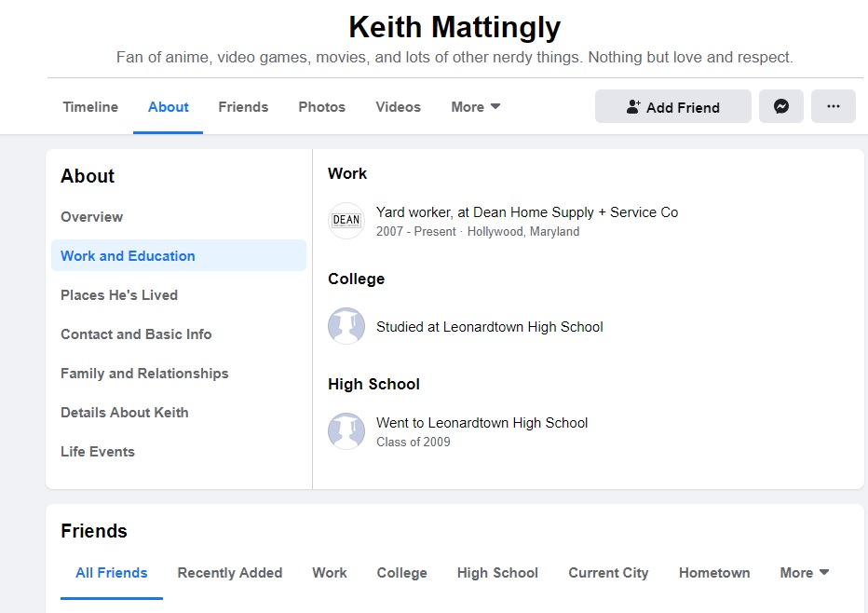Image resolution: width=868 pixels, height=613 pixels.
Task: Open the three-dots more options button
Action: (x=834, y=106)
